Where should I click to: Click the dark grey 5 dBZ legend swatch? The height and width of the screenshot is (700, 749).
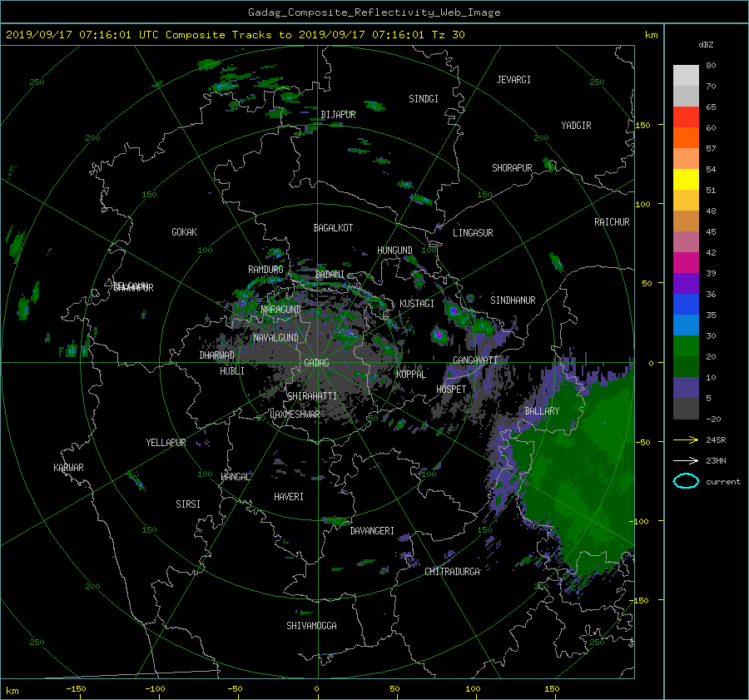coord(686,409)
